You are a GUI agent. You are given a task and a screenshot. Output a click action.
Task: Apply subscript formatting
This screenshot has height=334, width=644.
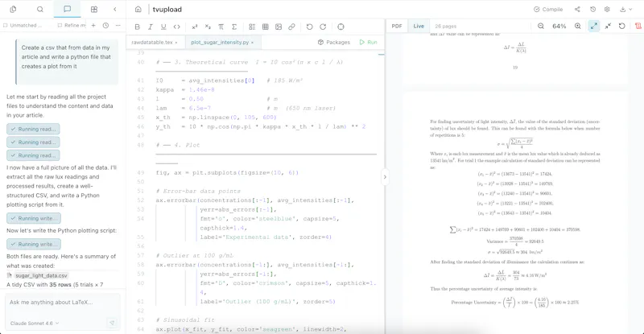point(208,27)
